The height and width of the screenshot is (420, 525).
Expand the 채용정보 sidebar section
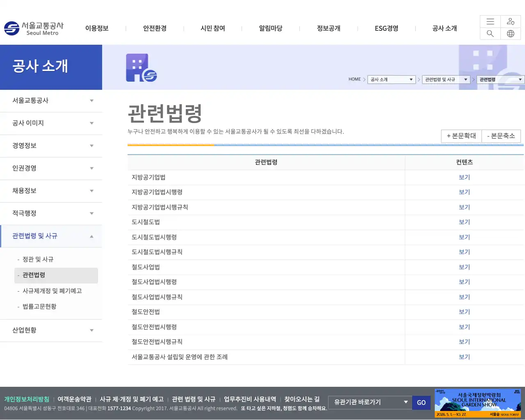point(51,191)
